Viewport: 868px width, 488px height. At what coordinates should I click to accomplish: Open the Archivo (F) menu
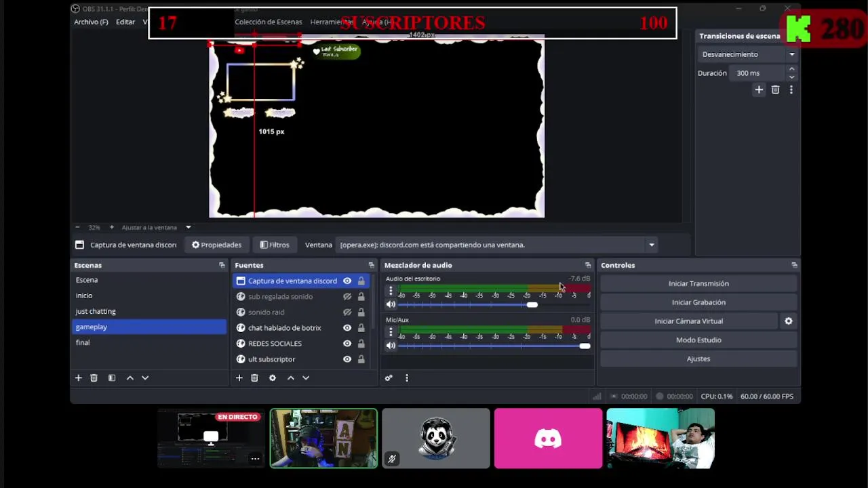(91, 22)
